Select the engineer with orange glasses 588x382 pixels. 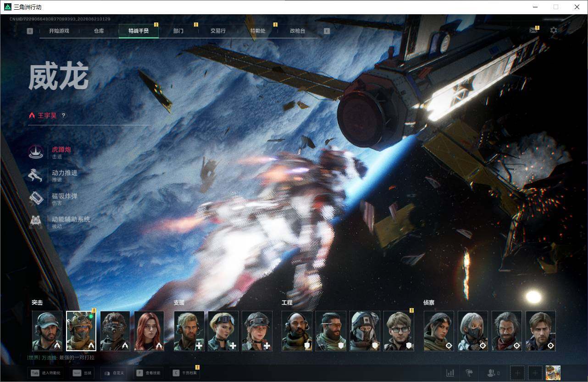(331, 331)
